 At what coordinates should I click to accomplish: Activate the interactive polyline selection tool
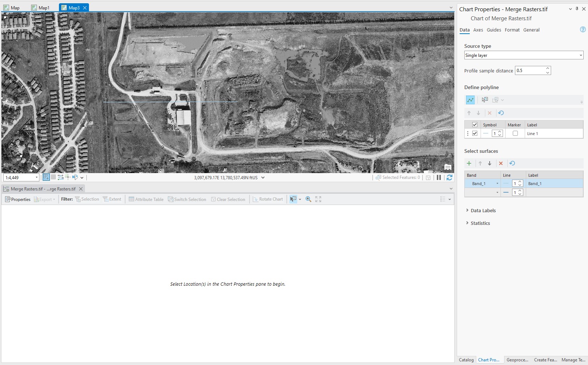(x=485, y=100)
